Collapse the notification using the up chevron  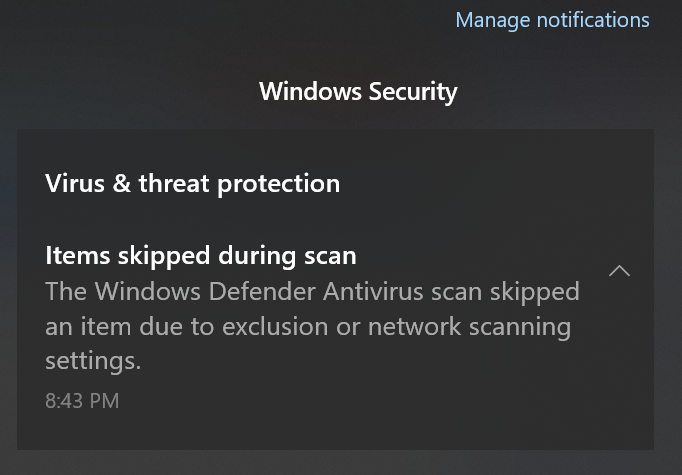(x=619, y=271)
